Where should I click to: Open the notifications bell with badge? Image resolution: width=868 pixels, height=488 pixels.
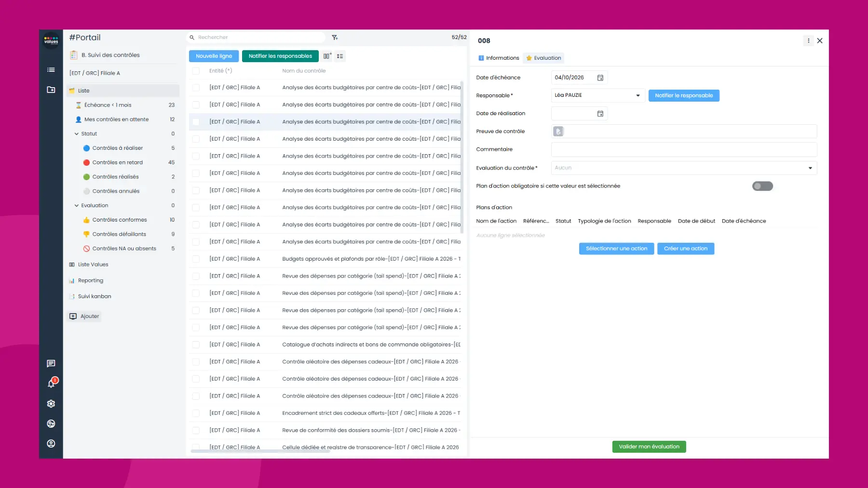[x=51, y=383]
